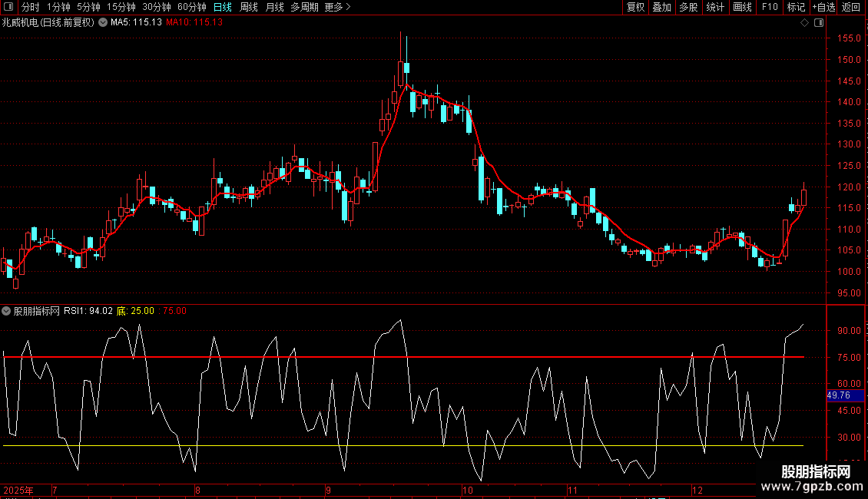Screen dimensions: 868x499
Task: Click the month 7 marker on time axis
Action: (x=55, y=490)
